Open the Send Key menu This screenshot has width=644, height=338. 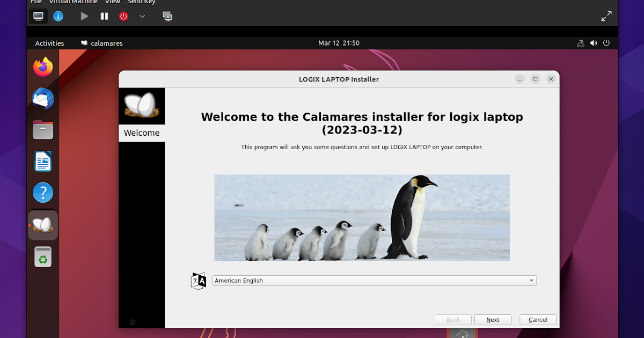pyautogui.click(x=141, y=2)
